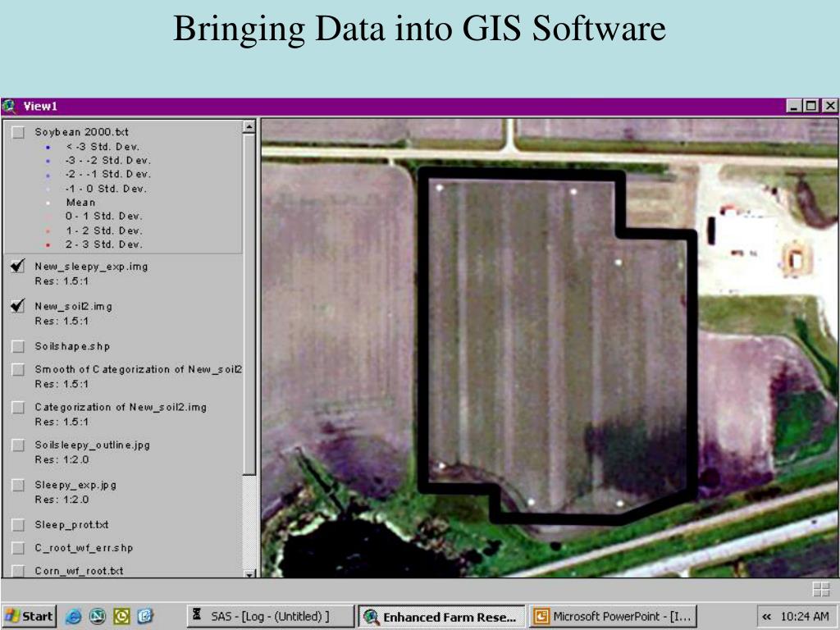The image size is (840, 630).
Task: Switch to Enhanced Farm Research taskbar button
Action: [442, 617]
